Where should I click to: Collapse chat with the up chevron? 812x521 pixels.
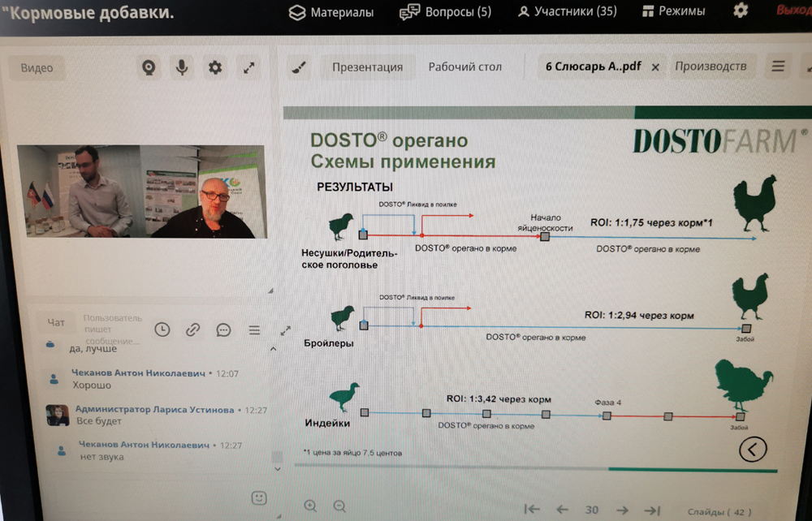[274, 349]
